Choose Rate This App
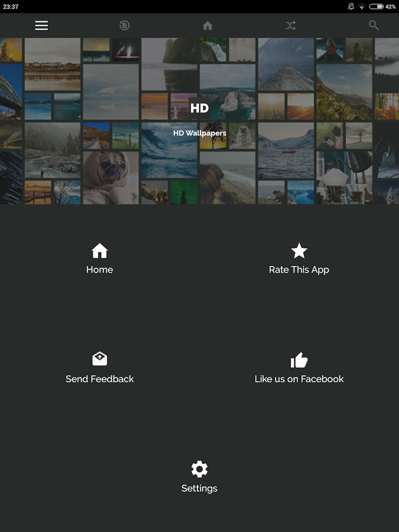 click(x=299, y=270)
